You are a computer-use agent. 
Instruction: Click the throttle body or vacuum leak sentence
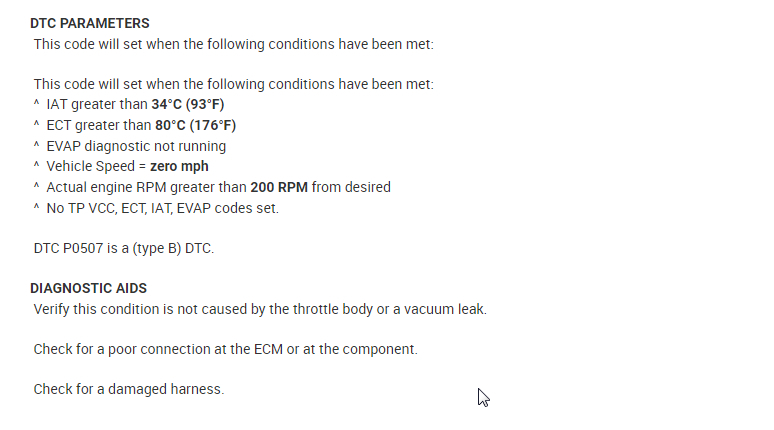pos(260,309)
